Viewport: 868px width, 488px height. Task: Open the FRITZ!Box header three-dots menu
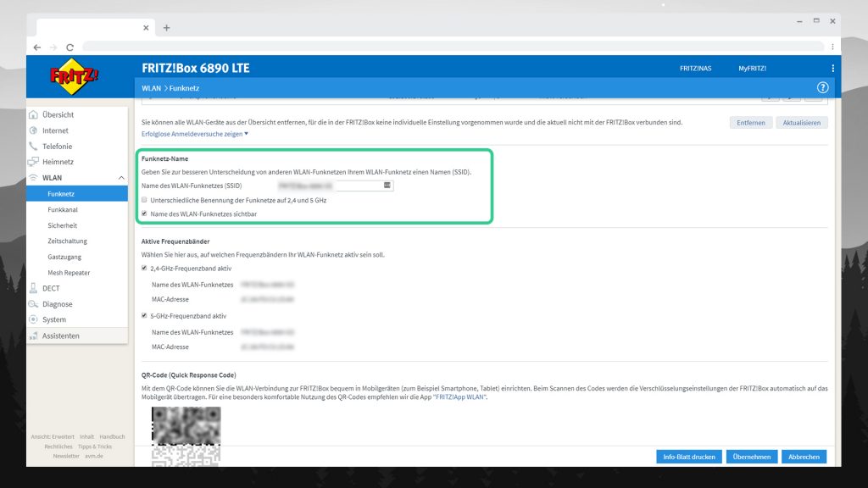pyautogui.click(x=832, y=68)
